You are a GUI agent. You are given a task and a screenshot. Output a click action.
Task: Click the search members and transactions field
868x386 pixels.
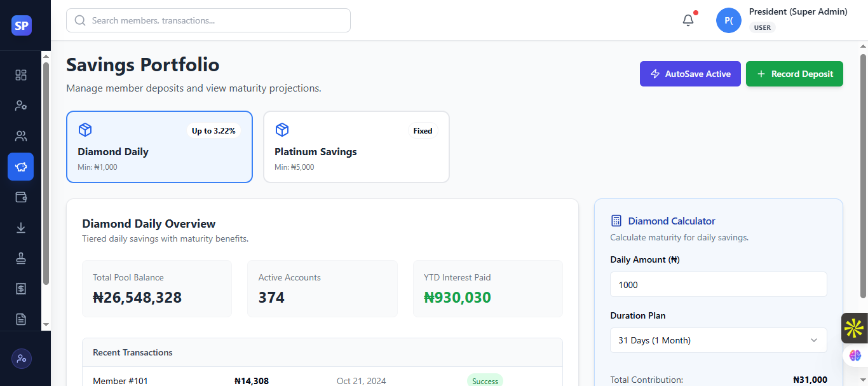point(208,20)
